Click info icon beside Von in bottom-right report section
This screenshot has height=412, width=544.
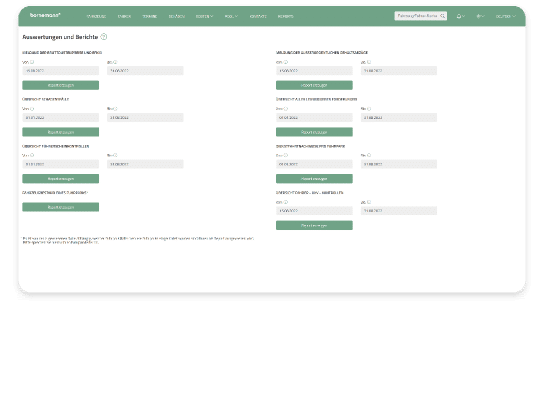pyautogui.click(x=286, y=202)
